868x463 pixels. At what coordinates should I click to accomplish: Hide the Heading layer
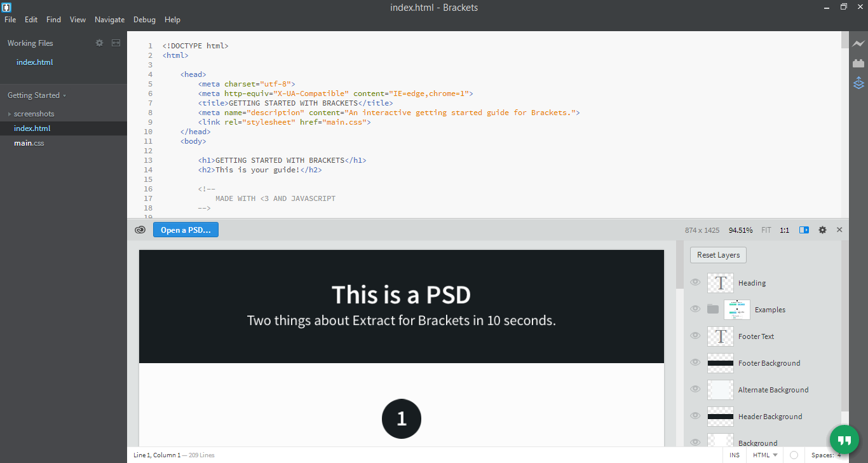coord(695,282)
